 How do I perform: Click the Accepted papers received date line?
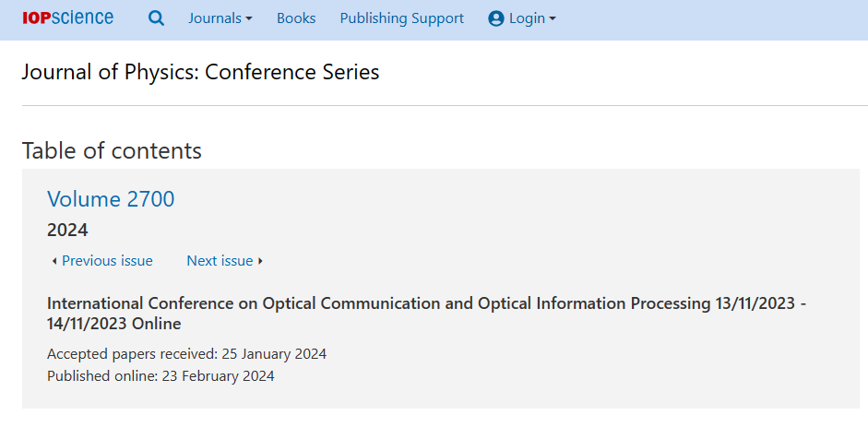coord(186,353)
